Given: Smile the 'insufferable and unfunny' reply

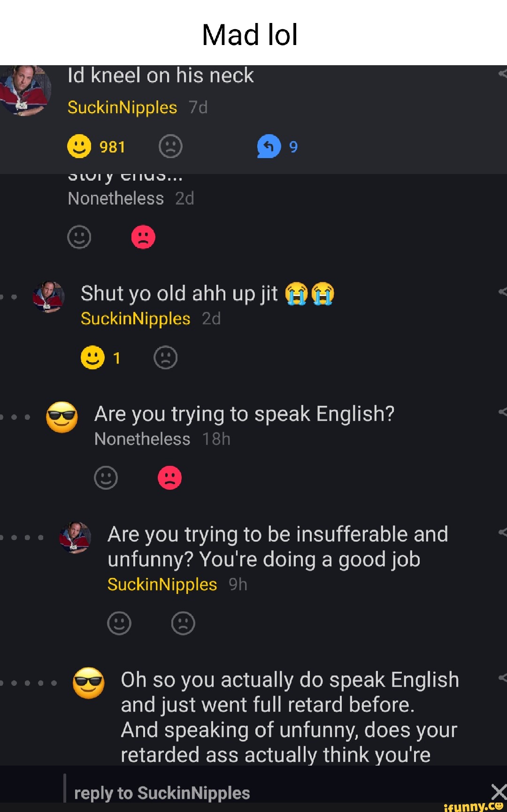Looking at the screenshot, I should (x=119, y=623).
